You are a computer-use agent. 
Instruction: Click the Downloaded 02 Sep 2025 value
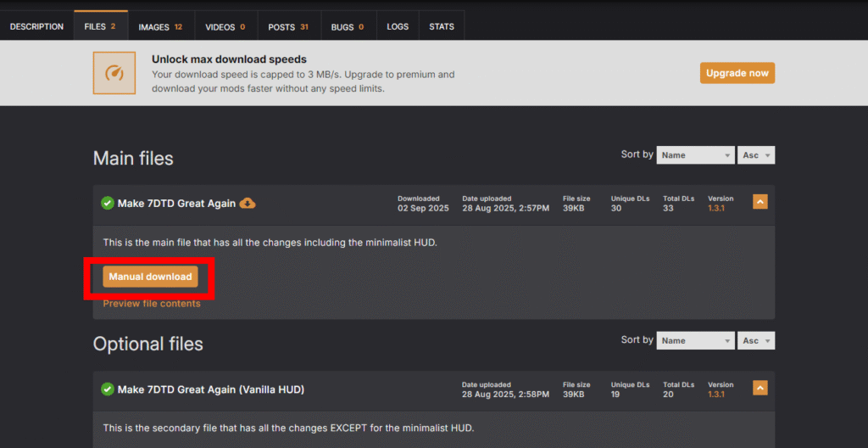[424, 209]
